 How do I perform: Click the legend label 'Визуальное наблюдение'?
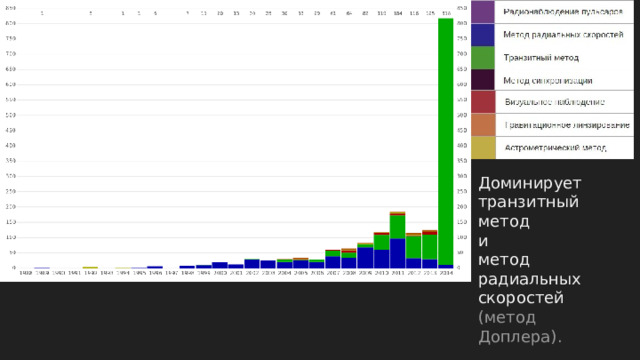click(x=554, y=102)
